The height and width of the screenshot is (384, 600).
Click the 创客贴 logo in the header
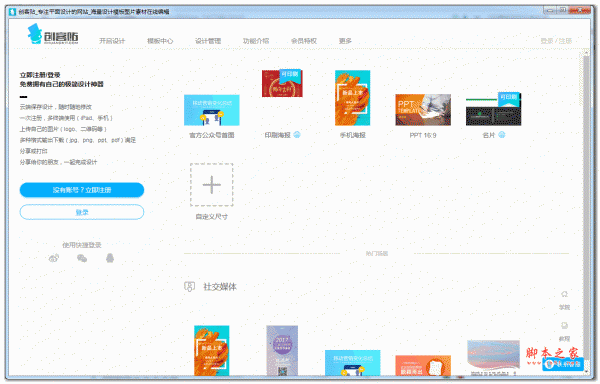click(x=53, y=34)
